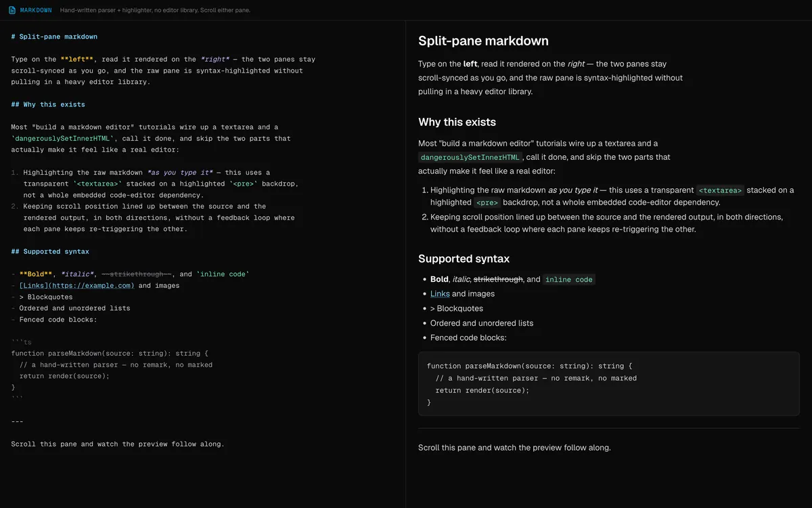Click the 'Split-pane markdown' preview heading

pyautogui.click(x=483, y=41)
